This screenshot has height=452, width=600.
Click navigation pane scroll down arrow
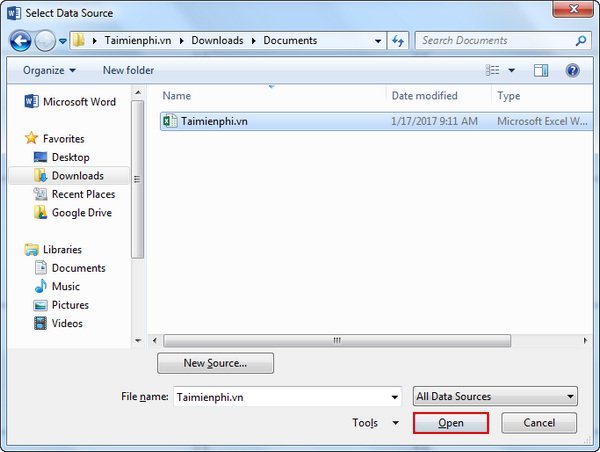pos(138,340)
